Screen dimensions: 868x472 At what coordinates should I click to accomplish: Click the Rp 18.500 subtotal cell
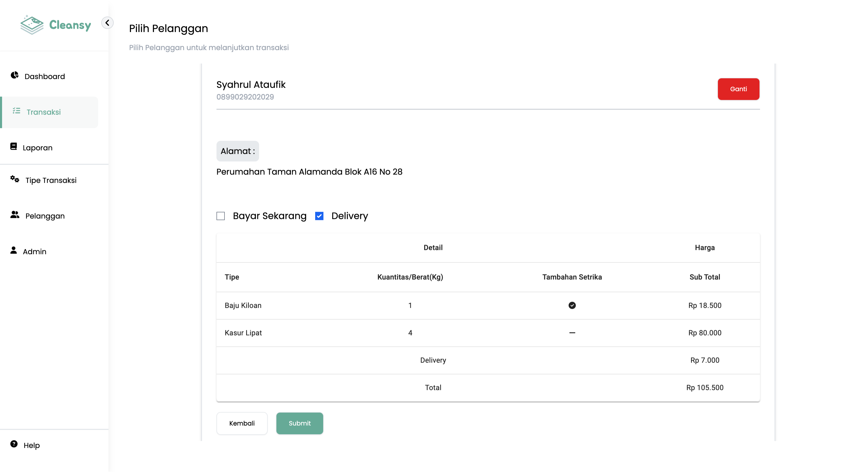click(x=705, y=306)
